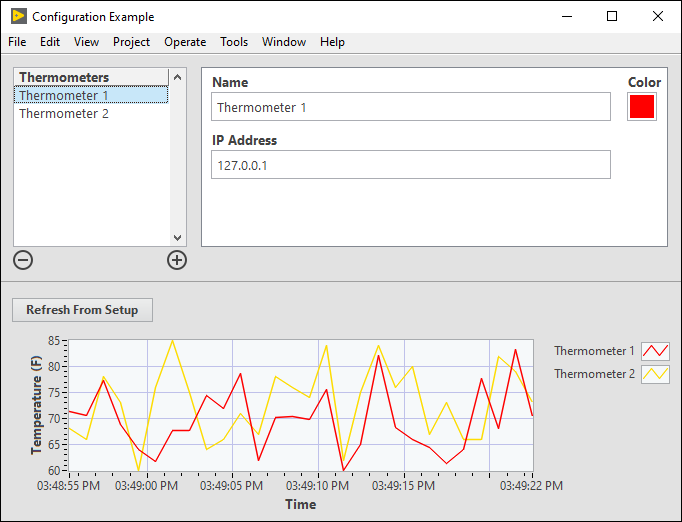The image size is (682, 522).
Task: Click the IP Address input field
Action: coord(410,165)
